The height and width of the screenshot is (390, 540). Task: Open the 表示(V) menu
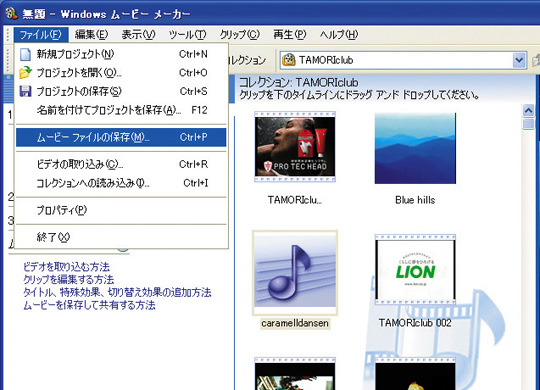(138, 34)
